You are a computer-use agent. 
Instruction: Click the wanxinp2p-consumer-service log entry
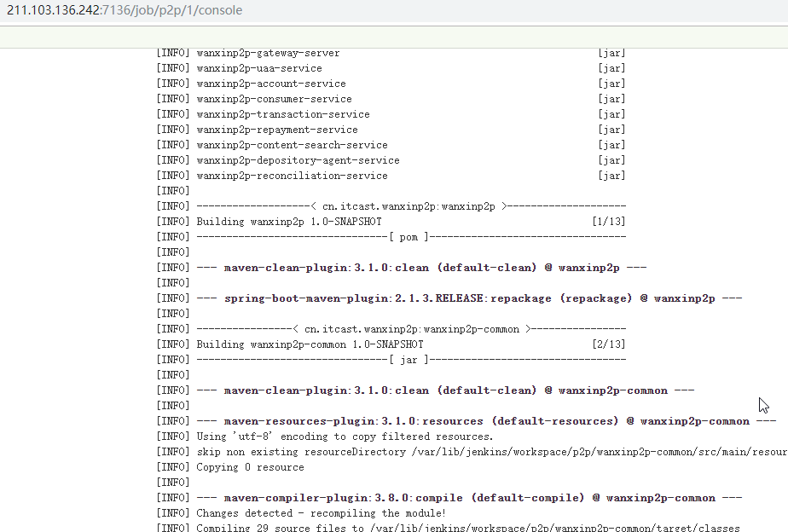point(391,98)
